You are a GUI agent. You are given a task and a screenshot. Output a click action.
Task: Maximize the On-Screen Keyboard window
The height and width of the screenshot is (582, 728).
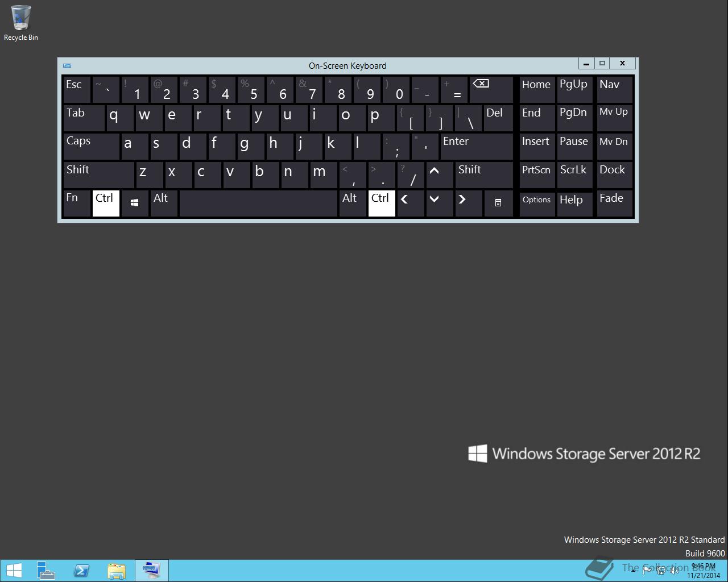pos(602,63)
